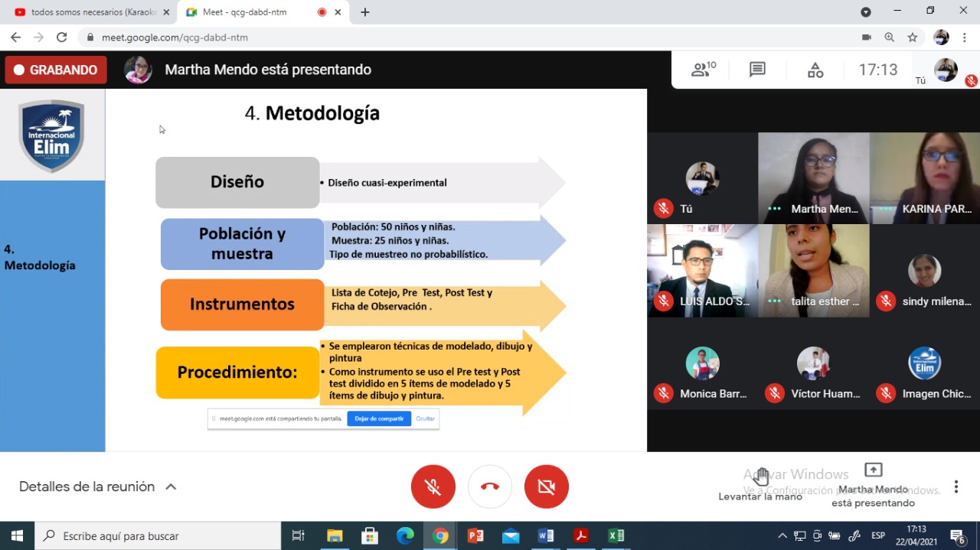
Task: Open the meeting chat icon
Action: 757,70
